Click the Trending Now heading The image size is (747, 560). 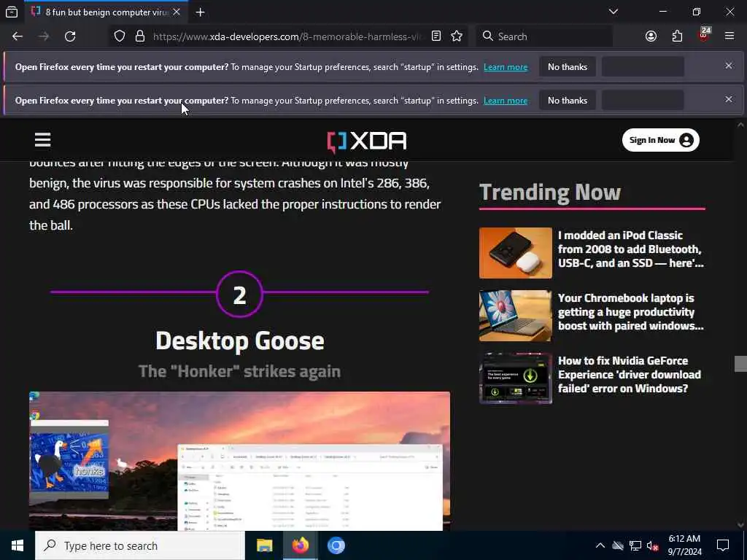point(550,192)
